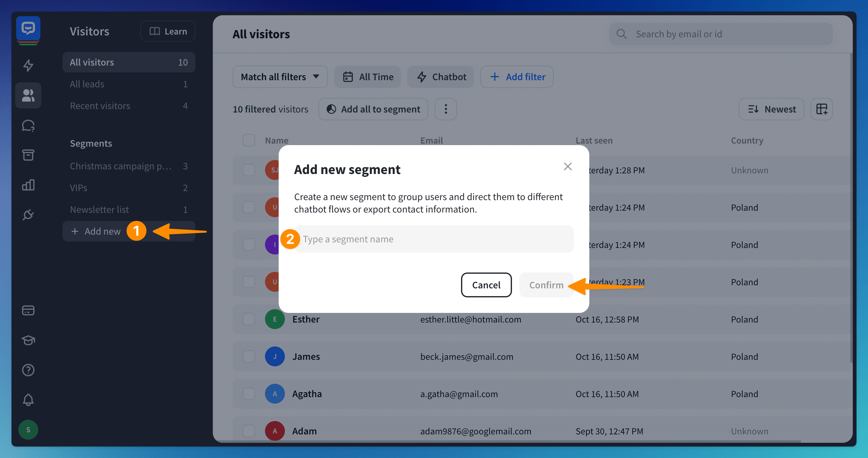Open the table columns settings icon

click(x=821, y=109)
